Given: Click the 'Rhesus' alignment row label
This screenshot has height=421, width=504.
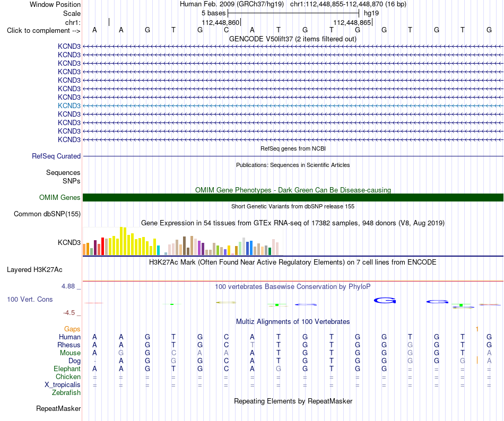Looking at the screenshot, I should pos(69,345).
